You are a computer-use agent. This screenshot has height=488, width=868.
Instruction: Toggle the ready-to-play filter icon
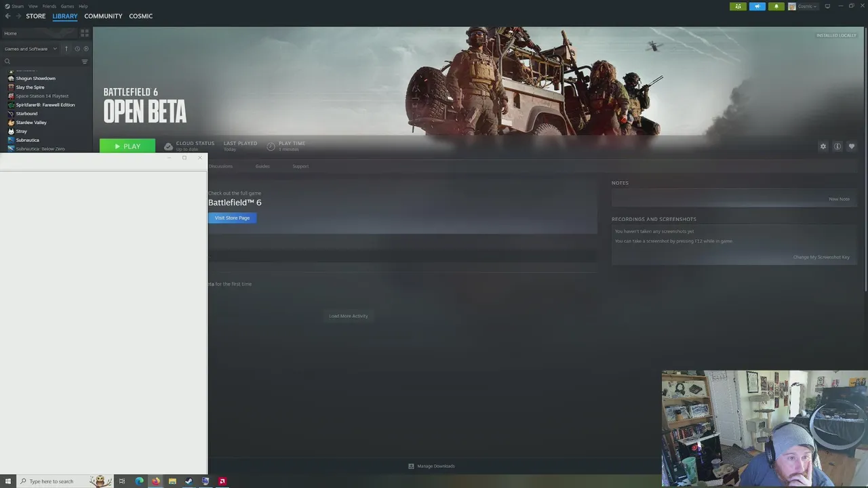86,49
